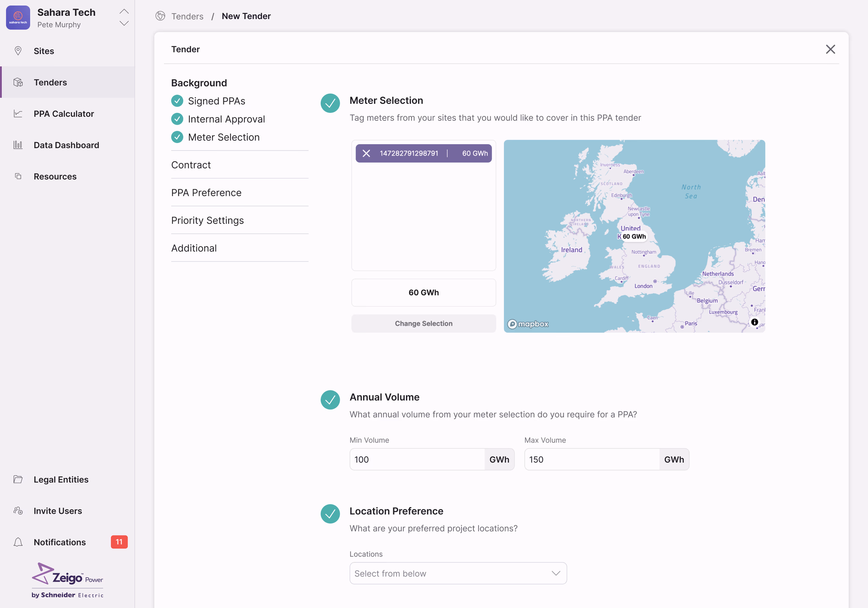Screen dimensions: 868x608
Task: Focus the Max Volume input field
Action: (592, 460)
